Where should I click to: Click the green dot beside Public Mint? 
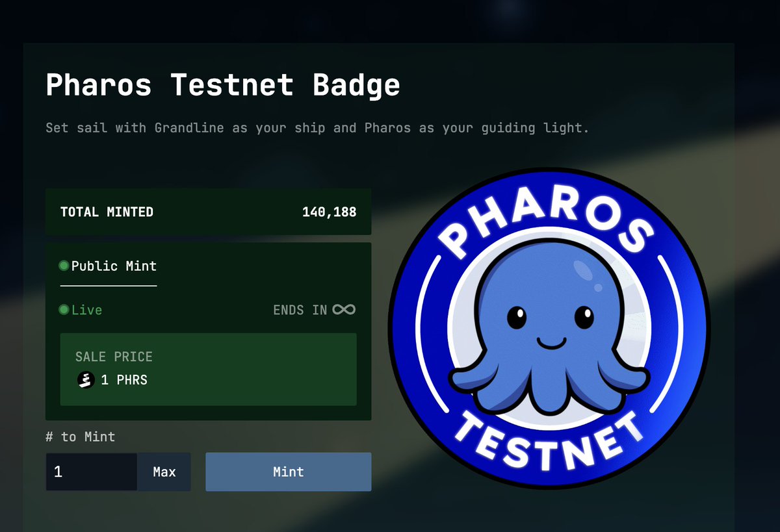pyautogui.click(x=64, y=266)
